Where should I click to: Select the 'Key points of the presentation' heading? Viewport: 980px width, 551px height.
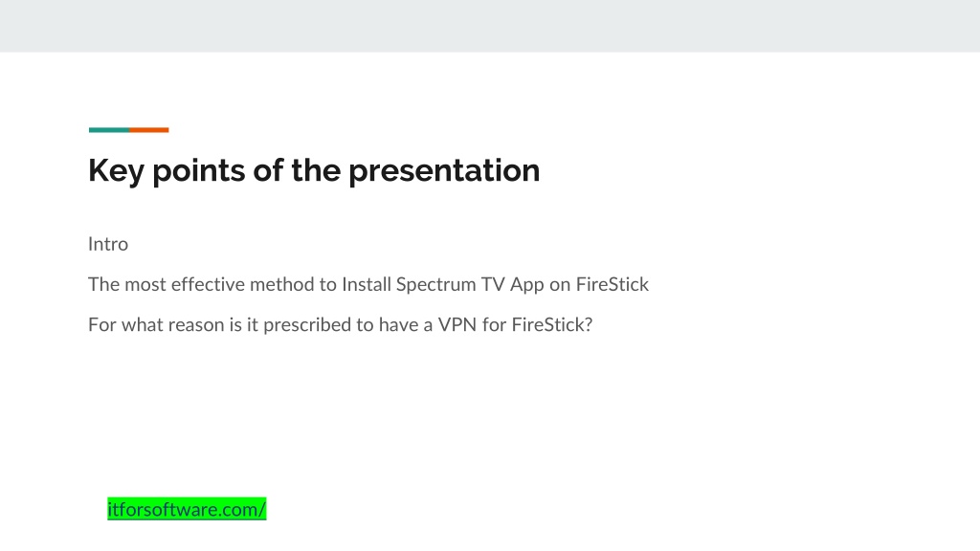pyautogui.click(x=314, y=170)
